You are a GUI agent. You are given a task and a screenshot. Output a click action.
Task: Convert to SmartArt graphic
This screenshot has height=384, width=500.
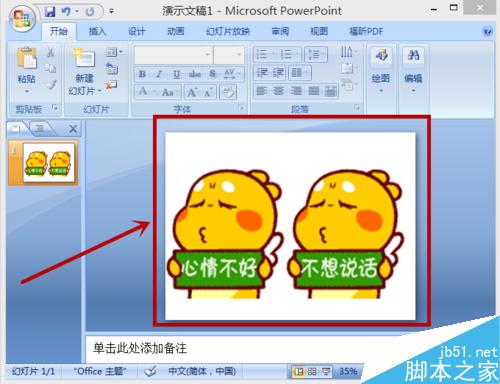tap(349, 85)
